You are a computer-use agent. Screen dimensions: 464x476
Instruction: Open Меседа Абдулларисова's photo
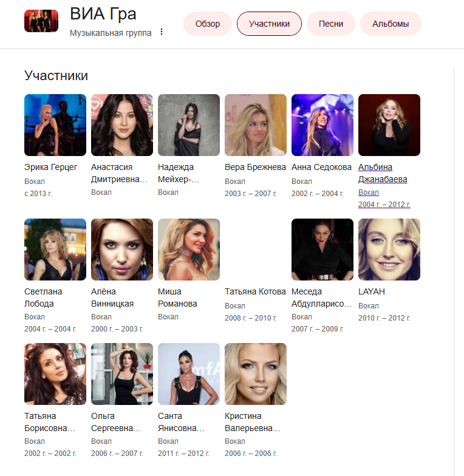(322, 250)
